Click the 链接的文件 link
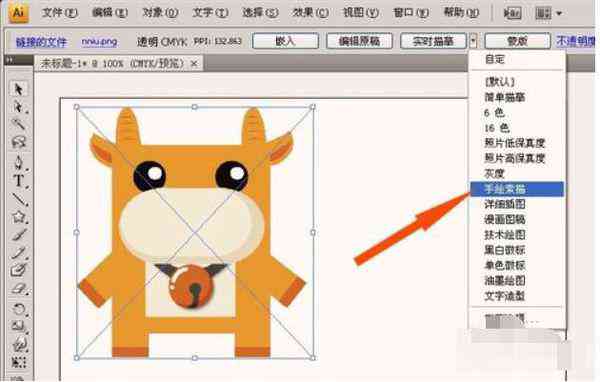 (41, 41)
